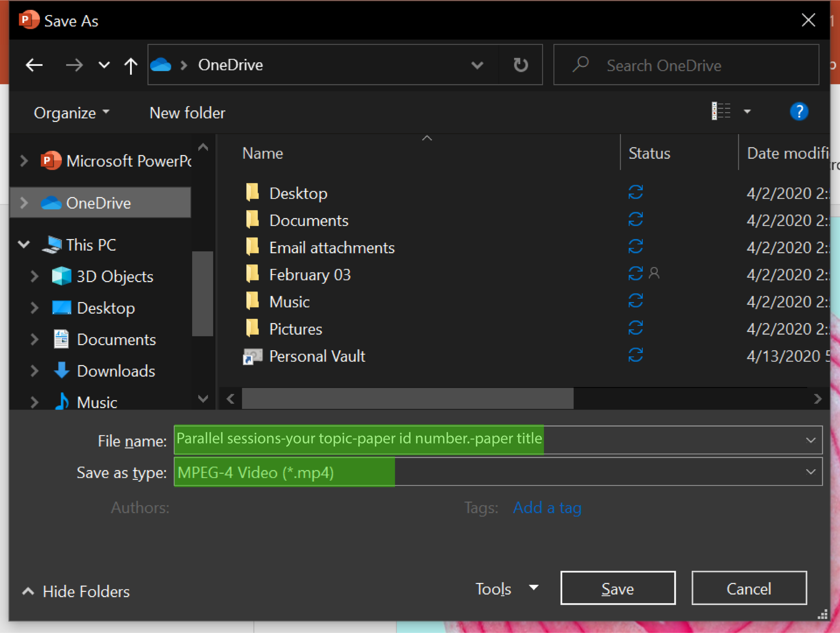Click the Save button

[x=618, y=589]
